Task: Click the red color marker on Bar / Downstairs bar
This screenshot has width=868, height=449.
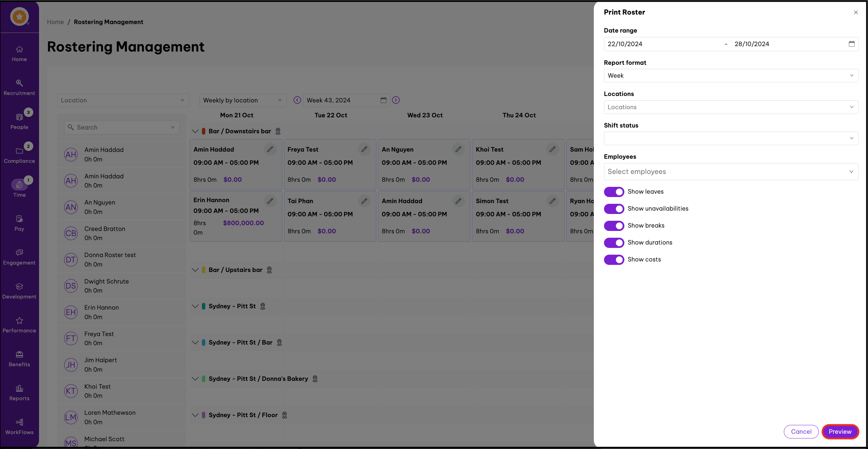Action: pyautogui.click(x=204, y=131)
